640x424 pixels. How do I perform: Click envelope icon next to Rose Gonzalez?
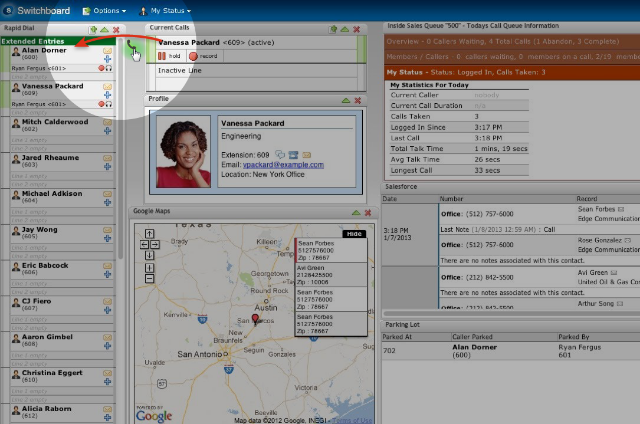627,240
